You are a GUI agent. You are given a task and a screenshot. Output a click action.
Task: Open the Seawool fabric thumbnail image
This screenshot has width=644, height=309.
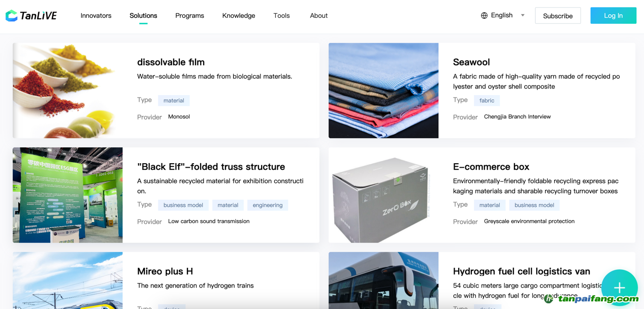[383, 90]
